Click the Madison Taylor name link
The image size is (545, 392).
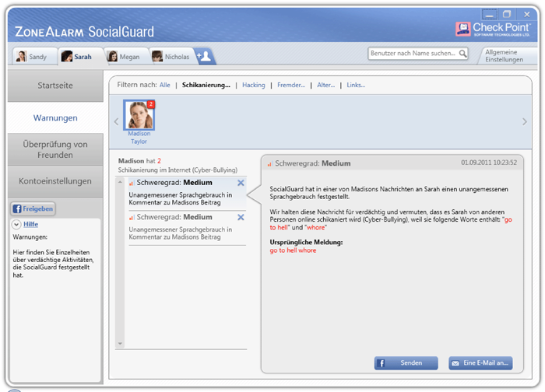[139, 138]
